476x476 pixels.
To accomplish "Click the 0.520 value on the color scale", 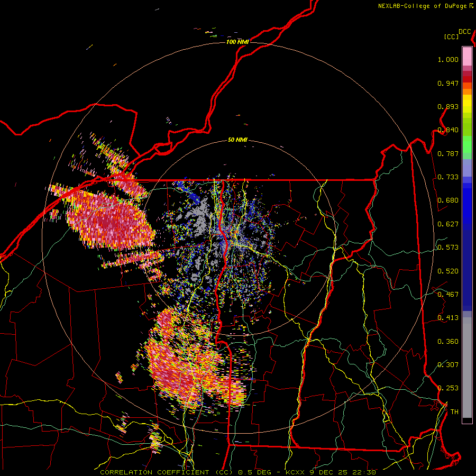I will click(448, 271).
